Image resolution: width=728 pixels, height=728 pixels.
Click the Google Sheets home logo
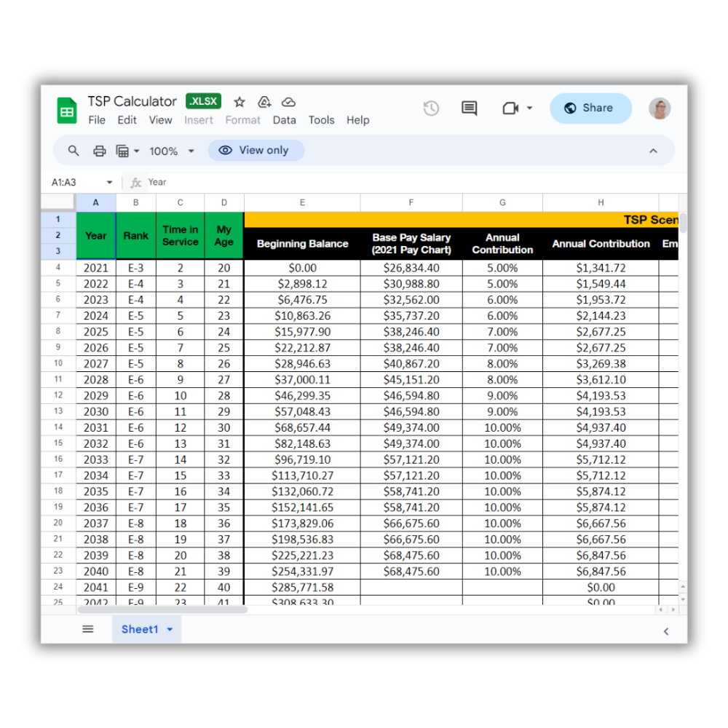pyautogui.click(x=66, y=109)
